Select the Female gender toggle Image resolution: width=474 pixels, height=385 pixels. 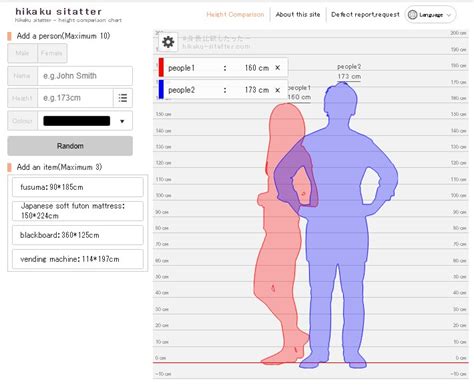click(52, 53)
